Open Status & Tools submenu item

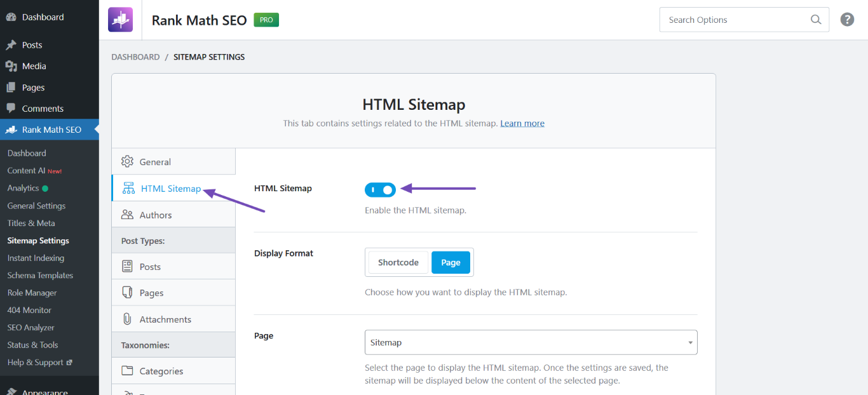tap(32, 345)
